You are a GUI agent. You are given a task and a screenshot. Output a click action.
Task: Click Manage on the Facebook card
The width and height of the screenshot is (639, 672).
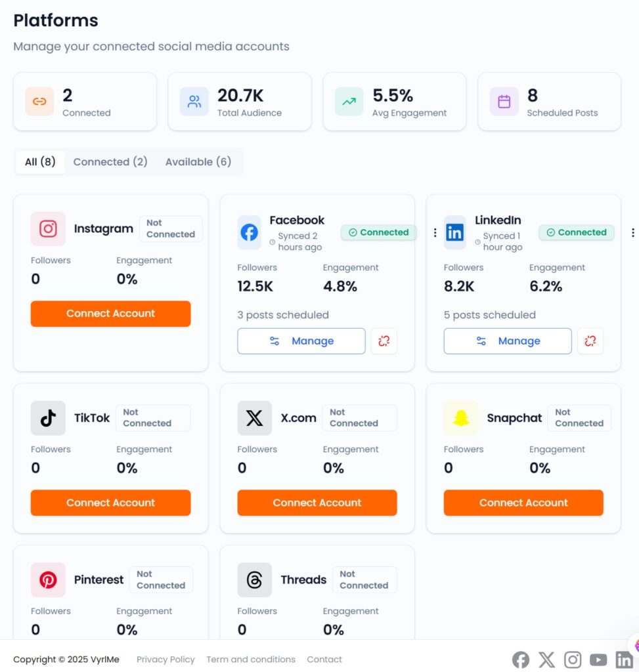[301, 341]
